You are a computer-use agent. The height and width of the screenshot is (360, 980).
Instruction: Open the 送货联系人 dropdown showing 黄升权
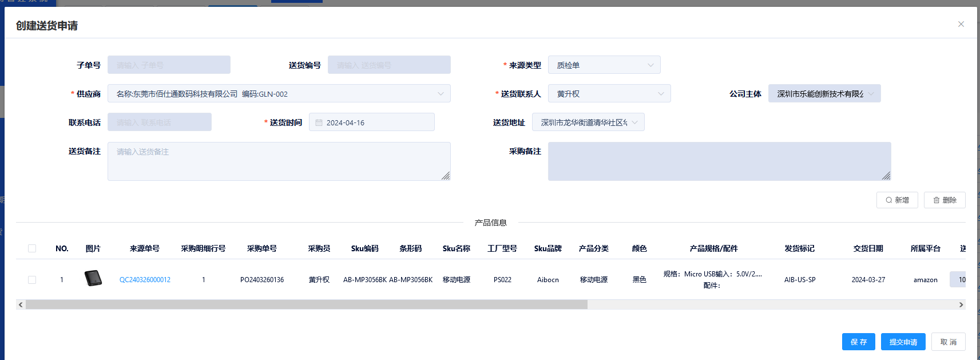(x=609, y=94)
